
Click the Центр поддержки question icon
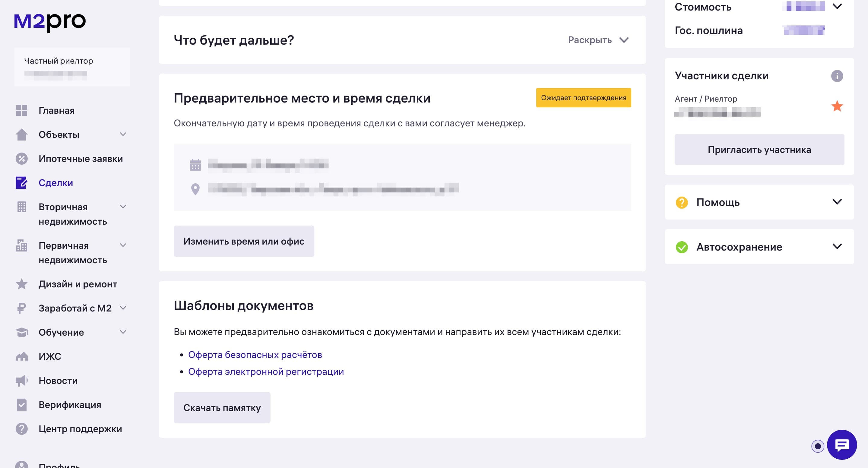click(22, 429)
